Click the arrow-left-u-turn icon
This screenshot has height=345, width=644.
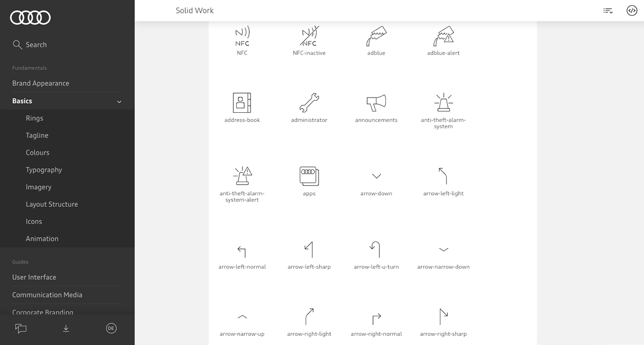[x=376, y=249]
